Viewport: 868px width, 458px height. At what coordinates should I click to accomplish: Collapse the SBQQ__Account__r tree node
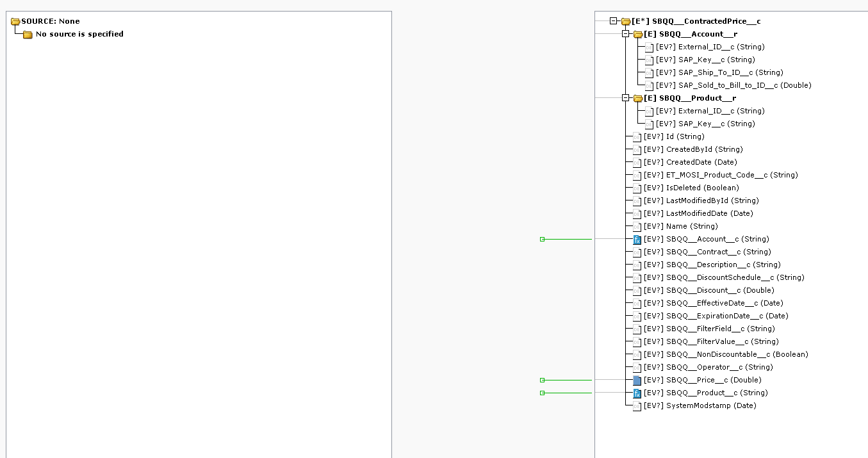[x=626, y=34]
